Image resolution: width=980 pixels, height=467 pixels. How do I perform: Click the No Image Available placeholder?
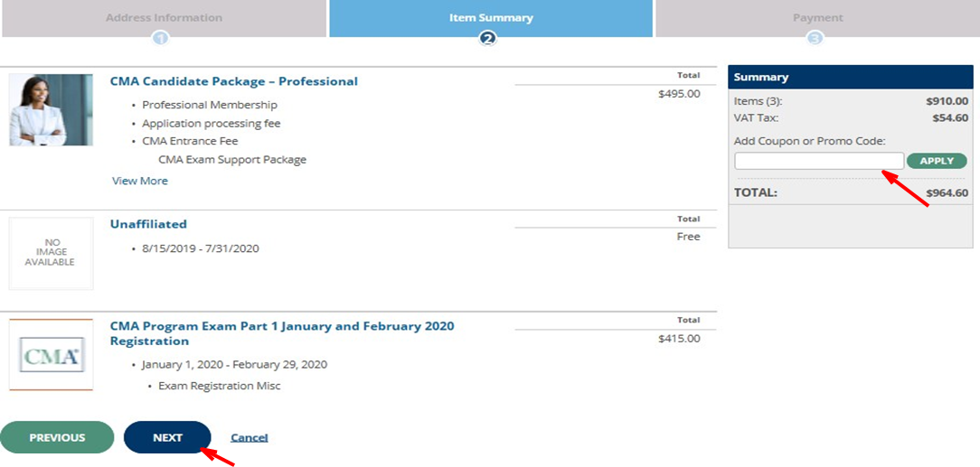(51, 252)
